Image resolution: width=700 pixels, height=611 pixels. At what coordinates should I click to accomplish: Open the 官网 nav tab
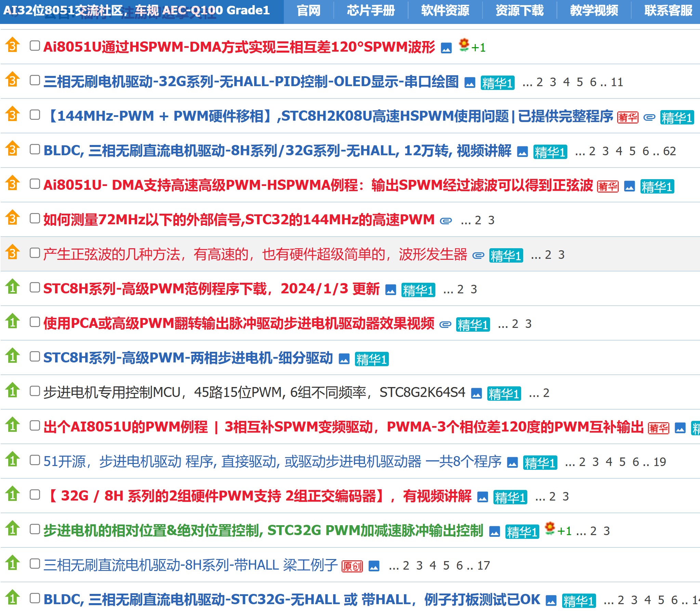(x=308, y=11)
